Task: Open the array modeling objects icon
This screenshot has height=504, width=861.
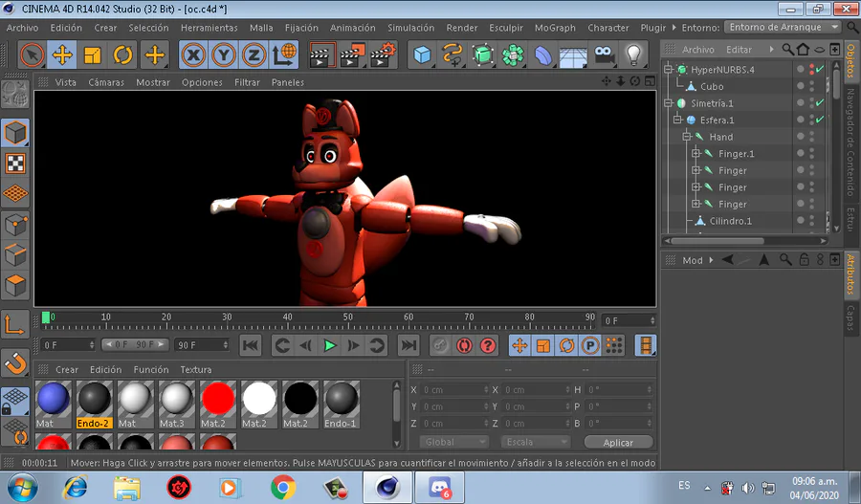Action: [x=513, y=55]
